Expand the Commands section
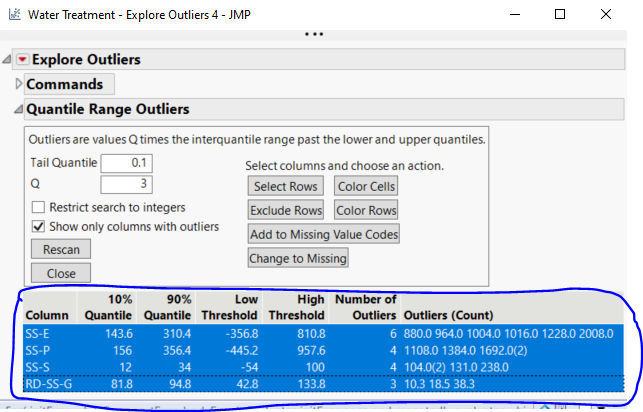Viewport: 643px width, 412px height. point(18,85)
